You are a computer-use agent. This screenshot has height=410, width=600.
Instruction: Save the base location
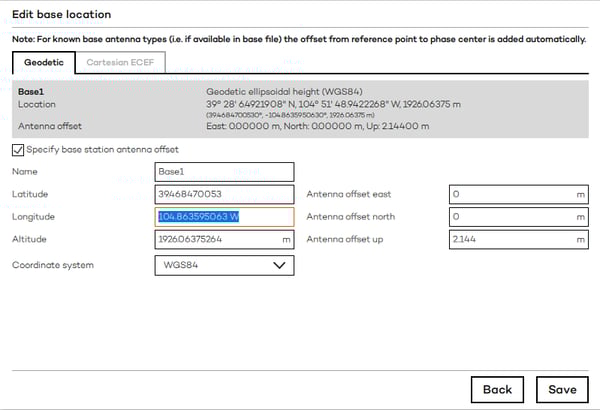pyautogui.click(x=562, y=389)
